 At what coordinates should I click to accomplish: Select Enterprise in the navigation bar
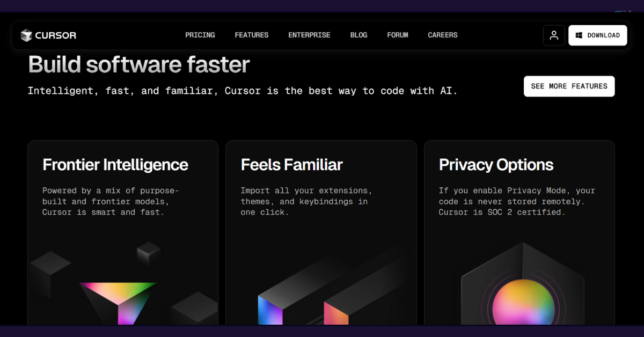click(x=309, y=35)
